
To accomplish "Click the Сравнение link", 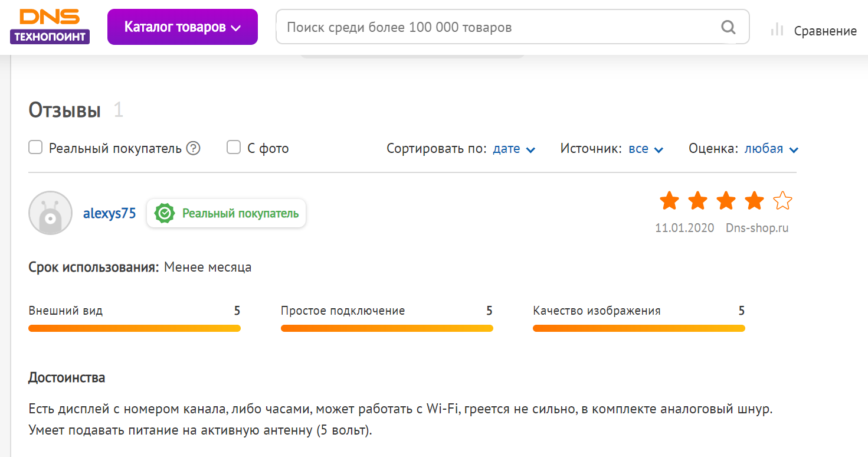I will tap(825, 31).
